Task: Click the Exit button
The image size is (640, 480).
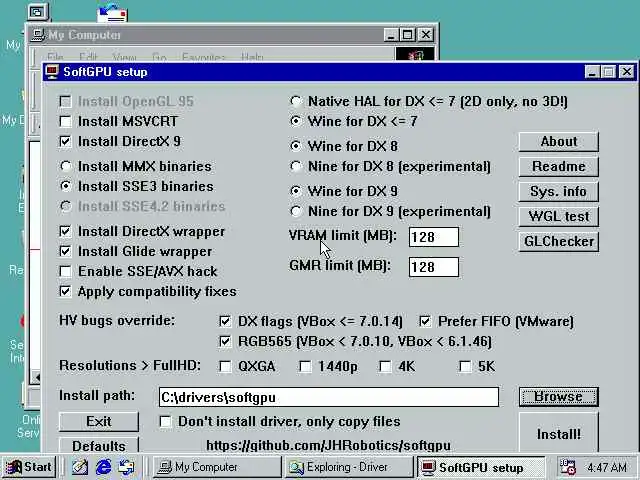Action: tap(99, 422)
